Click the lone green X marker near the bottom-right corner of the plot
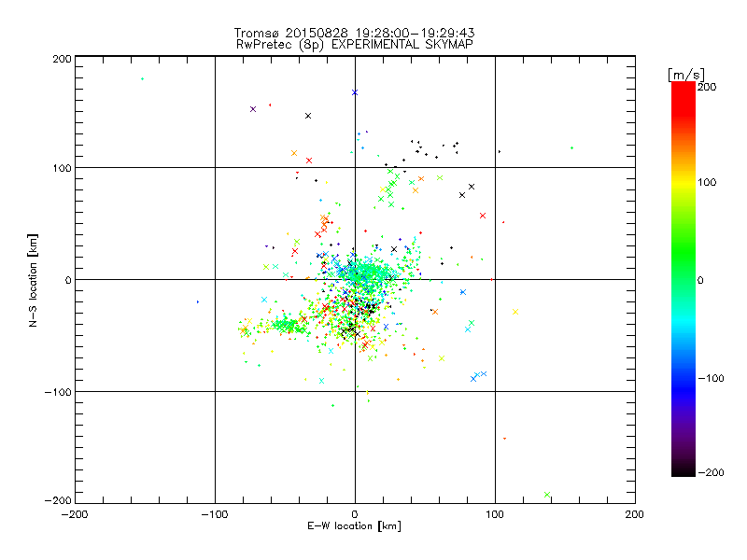The height and width of the screenshot is (560, 747). pos(547,495)
